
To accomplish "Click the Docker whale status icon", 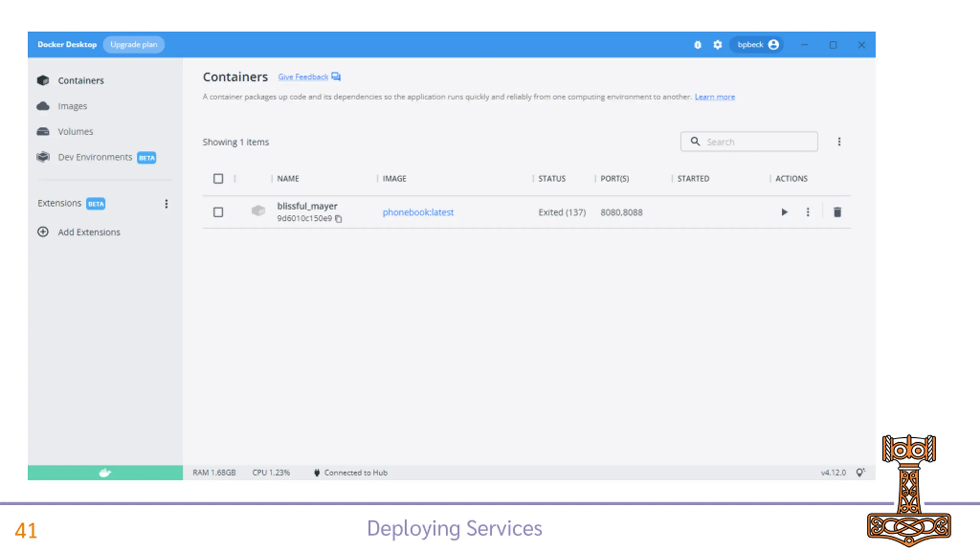I will 105,473.
